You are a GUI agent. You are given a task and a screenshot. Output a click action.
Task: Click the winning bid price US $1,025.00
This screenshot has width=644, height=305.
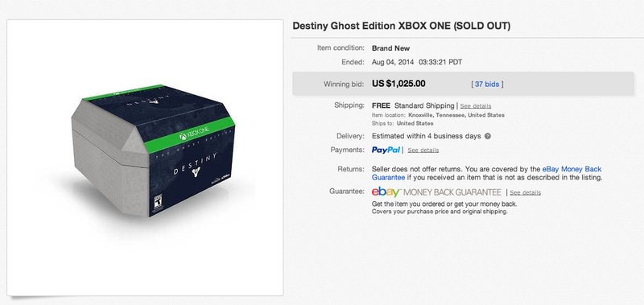tap(398, 84)
